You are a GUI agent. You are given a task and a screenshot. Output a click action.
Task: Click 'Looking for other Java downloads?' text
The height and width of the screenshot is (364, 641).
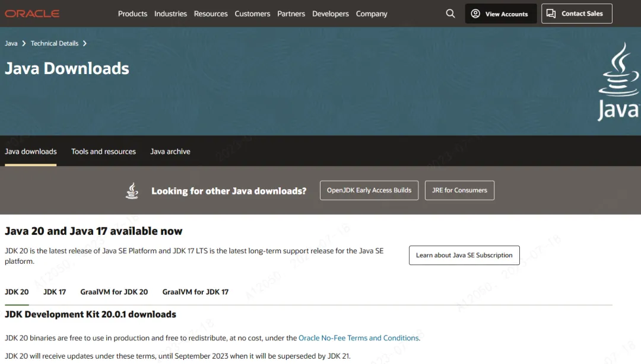229,191
